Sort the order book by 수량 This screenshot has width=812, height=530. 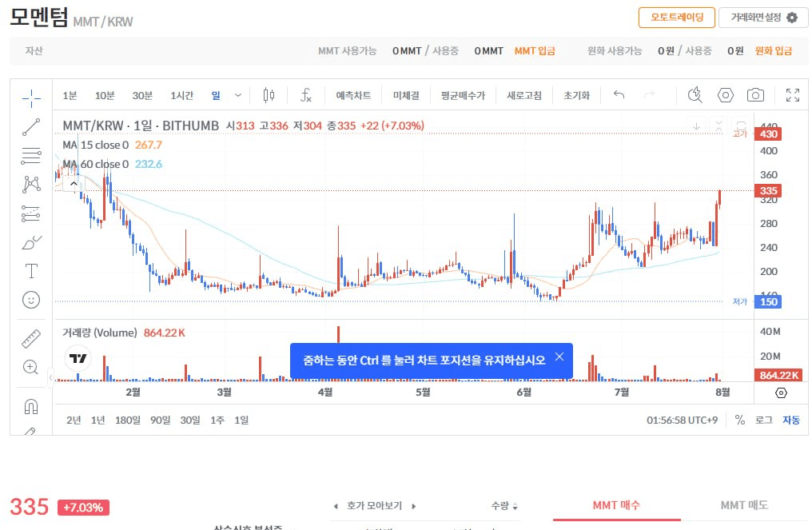tap(504, 506)
